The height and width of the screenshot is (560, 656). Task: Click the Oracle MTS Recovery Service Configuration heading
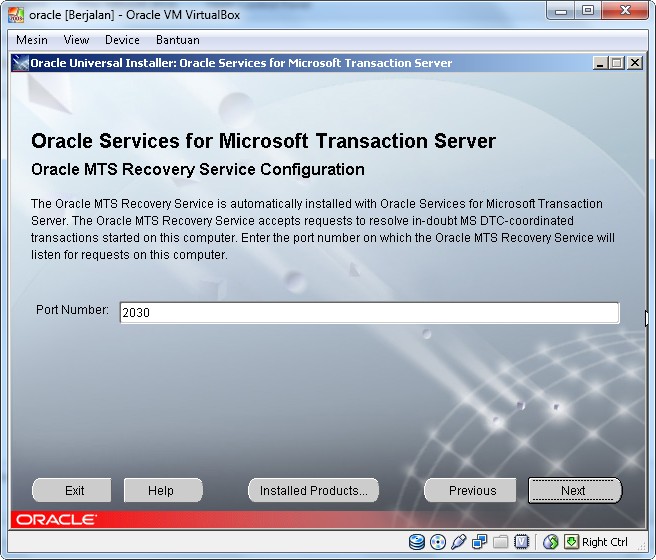[x=198, y=169]
